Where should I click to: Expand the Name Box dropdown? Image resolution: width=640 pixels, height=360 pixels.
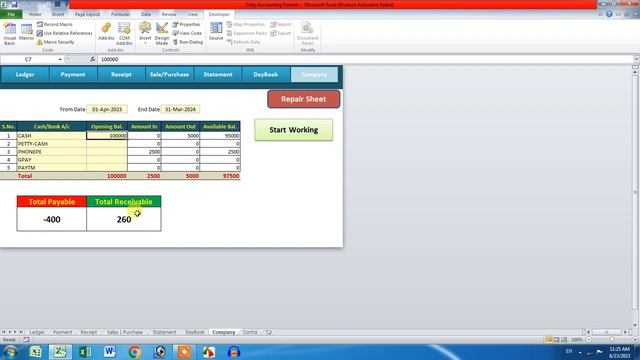[x=60, y=60]
